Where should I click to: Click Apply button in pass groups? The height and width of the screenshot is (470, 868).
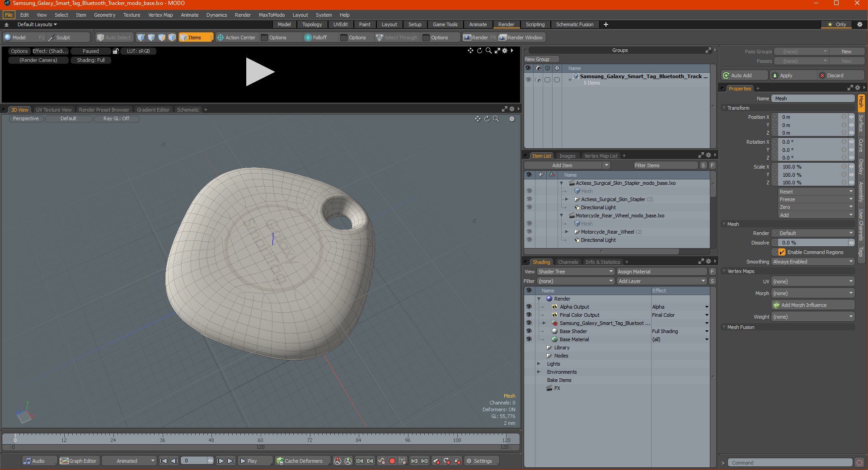coord(793,75)
